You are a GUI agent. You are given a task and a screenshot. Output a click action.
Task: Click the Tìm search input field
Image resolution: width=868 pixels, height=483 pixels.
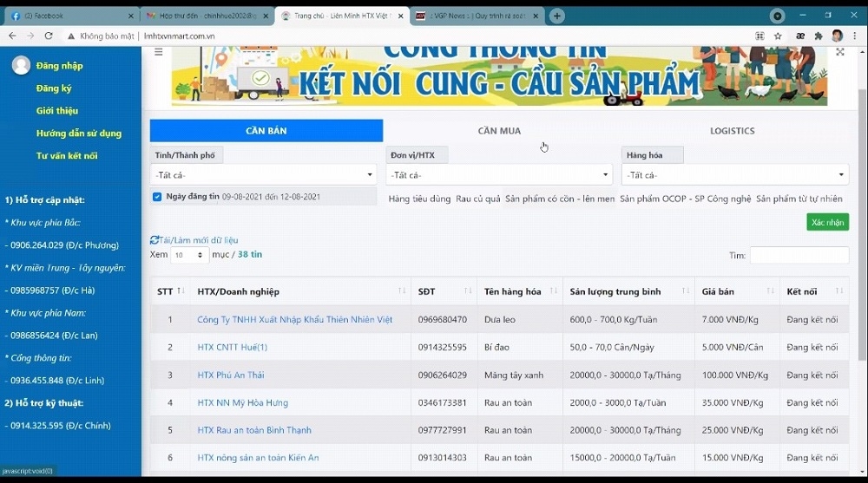click(799, 255)
